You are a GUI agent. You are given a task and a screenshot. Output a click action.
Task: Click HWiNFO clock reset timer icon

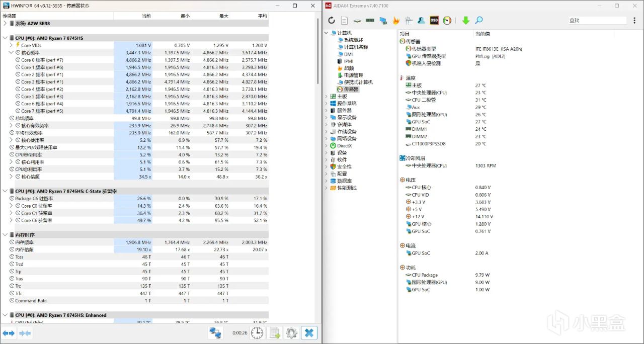pyautogui.click(x=257, y=332)
